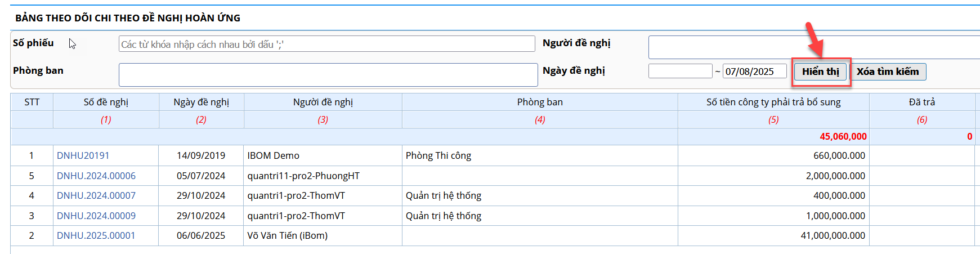Click the Phòng ban column header
This screenshot has height=254, width=980.
pos(540,102)
